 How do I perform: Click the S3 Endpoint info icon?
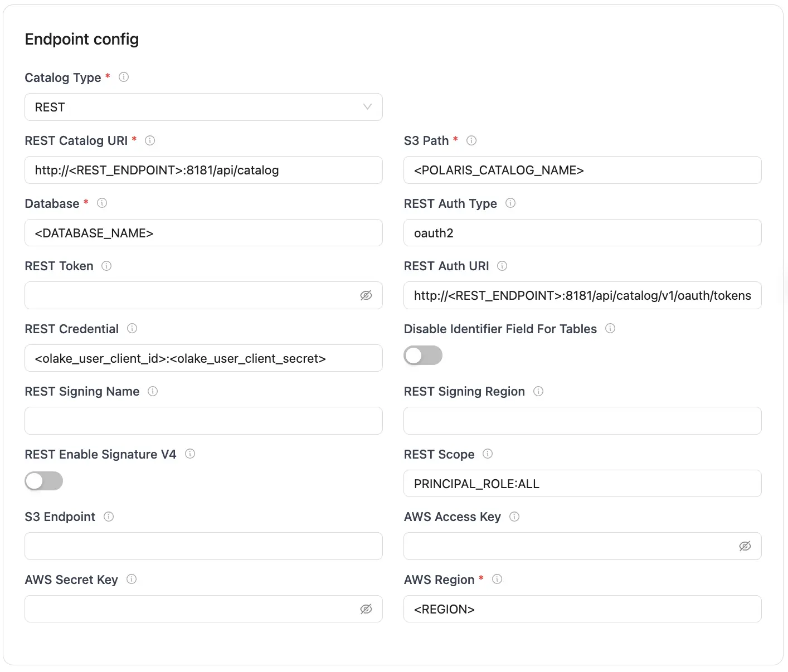(109, 517)
